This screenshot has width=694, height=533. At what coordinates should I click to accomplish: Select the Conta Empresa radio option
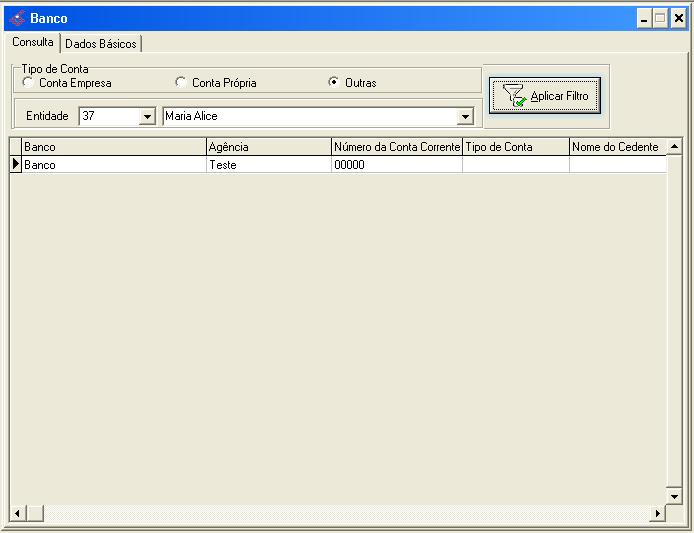click(27, 83)
